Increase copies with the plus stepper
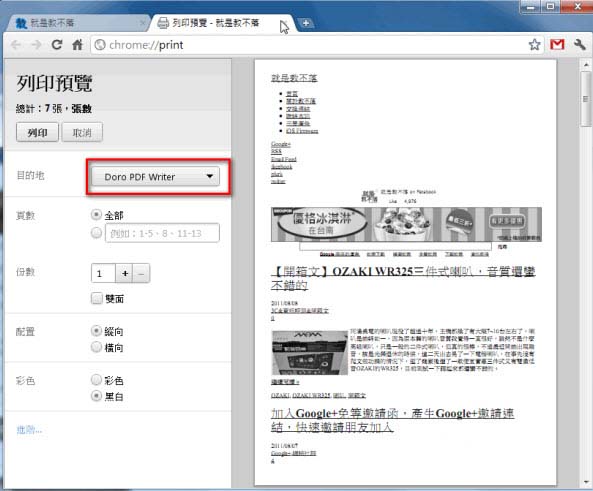The height and width of the screenshot is (491, 593). coord(125,273)
